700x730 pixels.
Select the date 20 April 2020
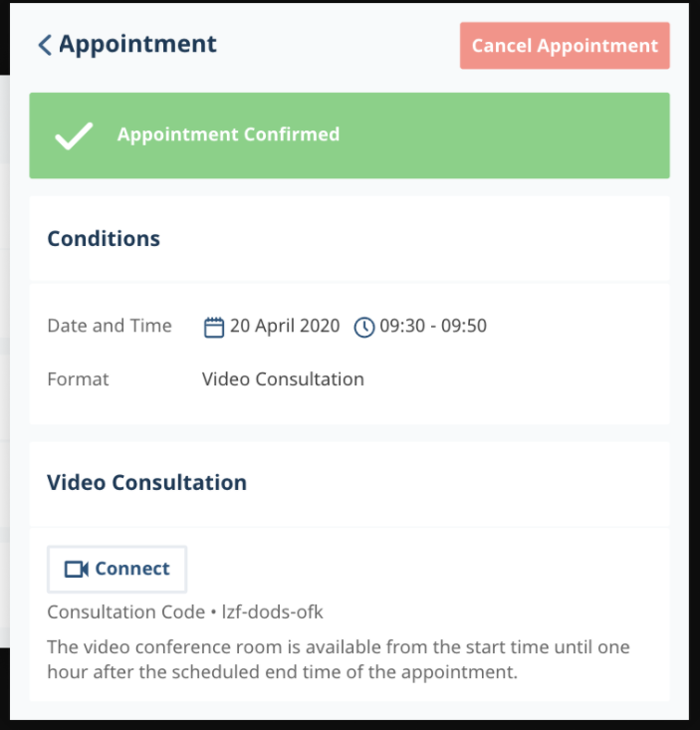(285, 326)
